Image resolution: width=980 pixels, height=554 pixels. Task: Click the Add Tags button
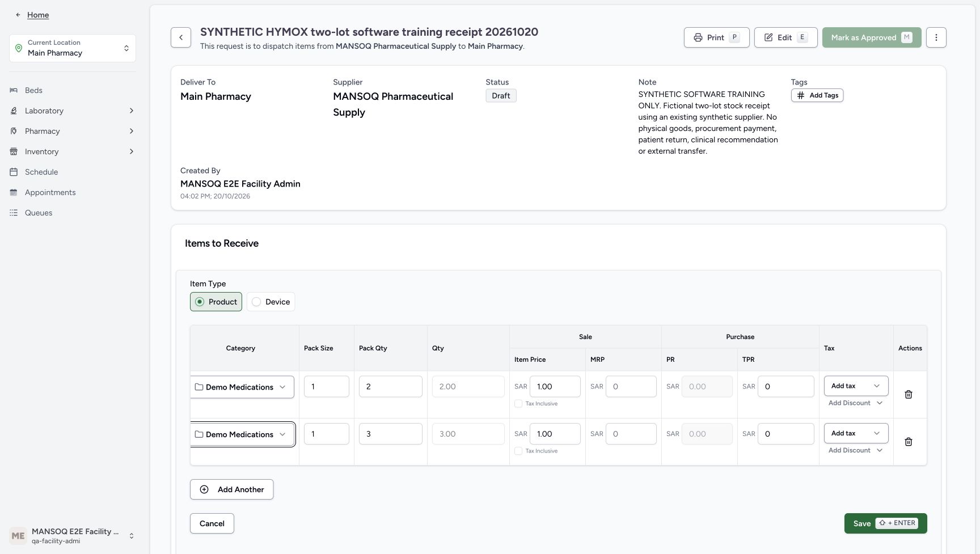coord(817,95)
